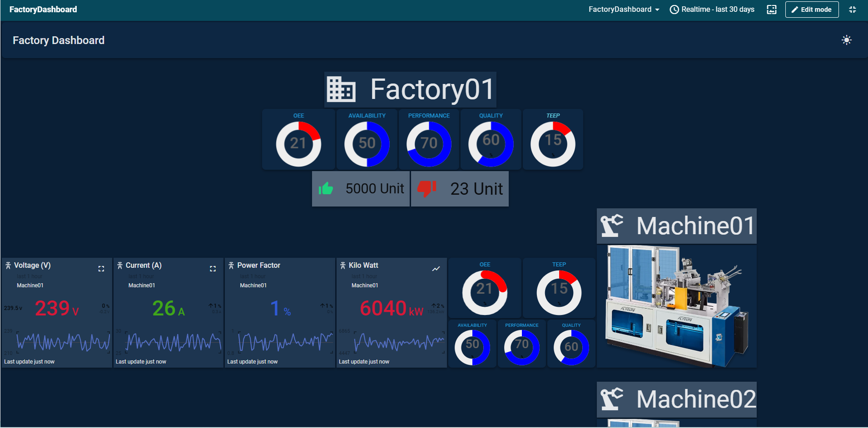Open the FactoryDashboard dropdown in header
The width and height of the screenshot is (868, 428).
(x=623, y=10)
